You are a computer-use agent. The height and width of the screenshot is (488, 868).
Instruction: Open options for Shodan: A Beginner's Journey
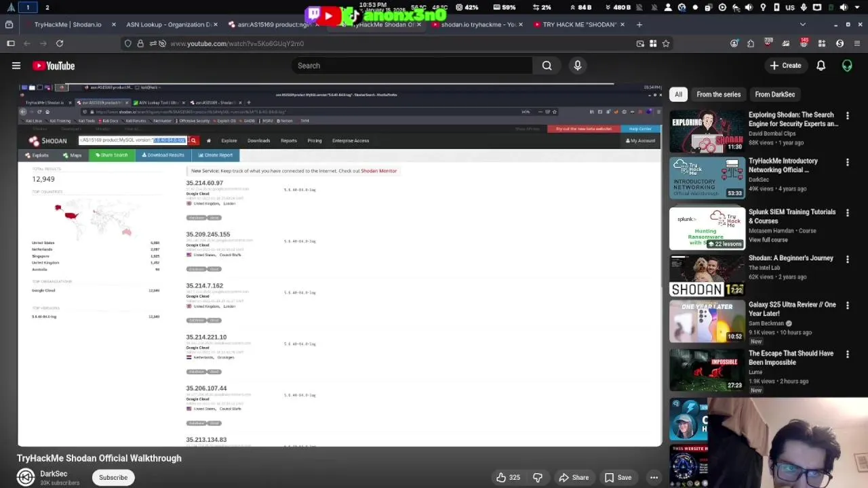[847, 259]
